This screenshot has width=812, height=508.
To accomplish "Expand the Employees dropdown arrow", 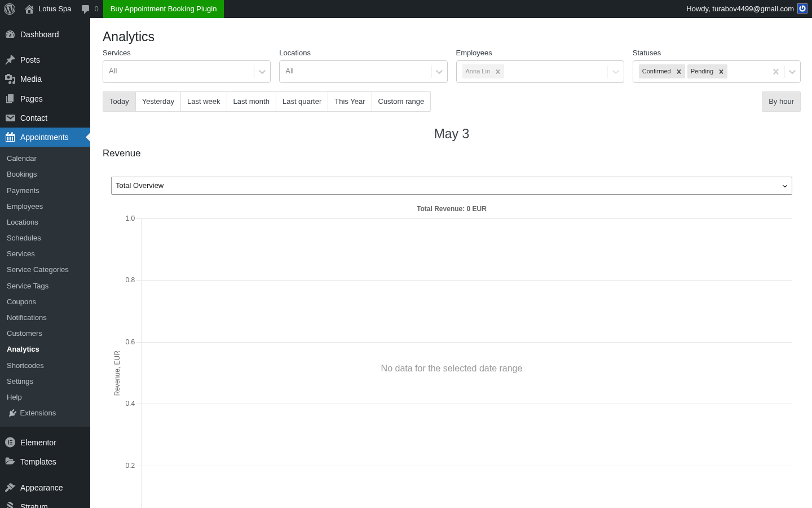I will (x=616, y=72).
